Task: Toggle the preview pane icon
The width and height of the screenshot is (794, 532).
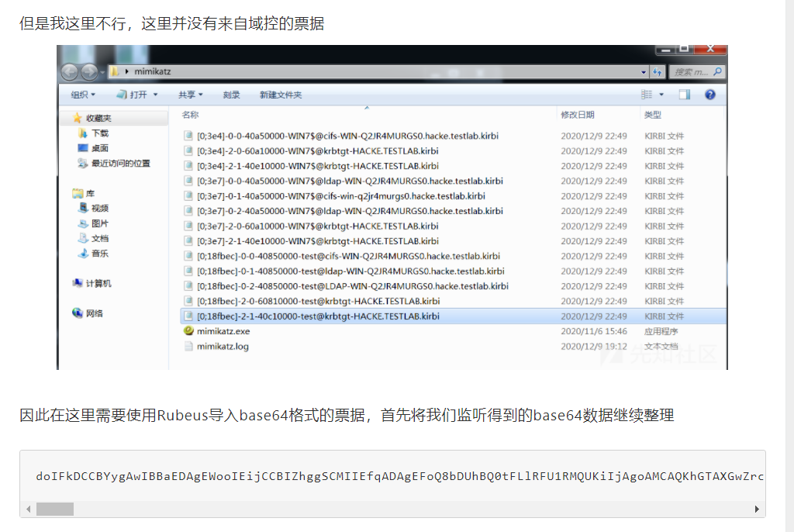Action: click(685, 95)
